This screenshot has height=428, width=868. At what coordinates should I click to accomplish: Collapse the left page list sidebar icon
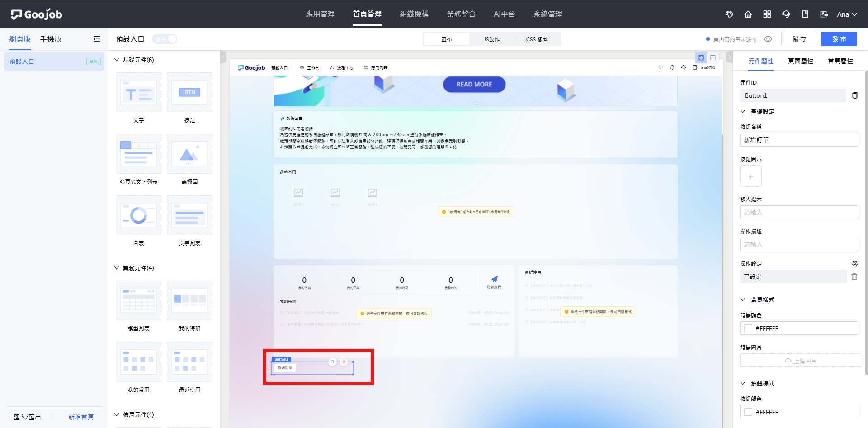pos(96,39)
